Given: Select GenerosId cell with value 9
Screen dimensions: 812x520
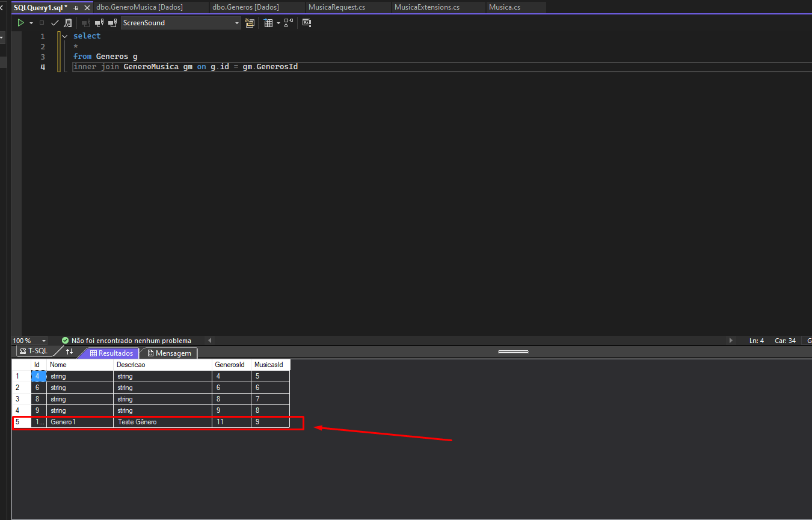Looking at the screenshot, I should click(x=232, y=410).
